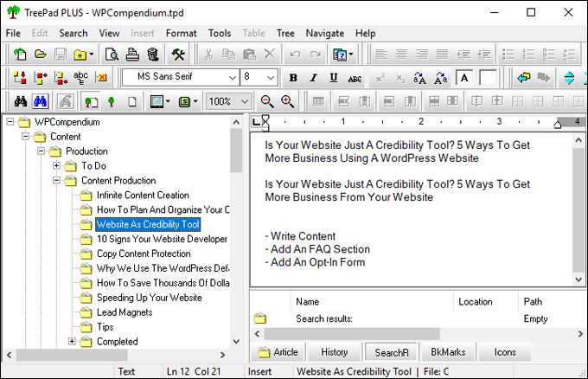The width and height of the screenshot is (588, 379).
Task: Switch to the History tab
Action: coord(334,352)
